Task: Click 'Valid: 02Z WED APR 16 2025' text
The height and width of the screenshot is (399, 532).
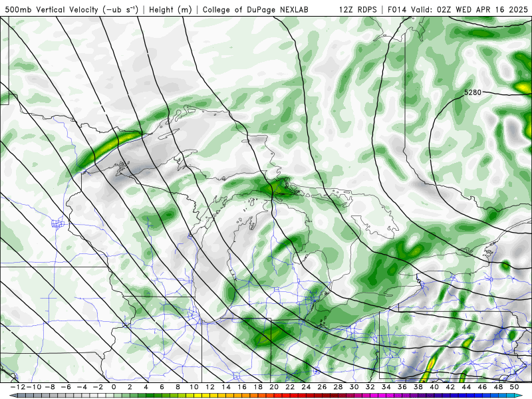Action: click(x=469, y=9)
